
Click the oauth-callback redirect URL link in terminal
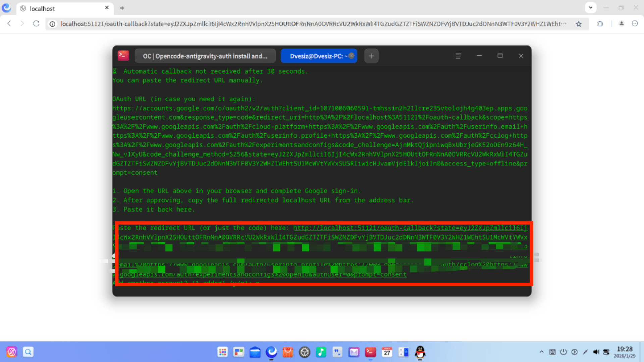pos(386,228)
